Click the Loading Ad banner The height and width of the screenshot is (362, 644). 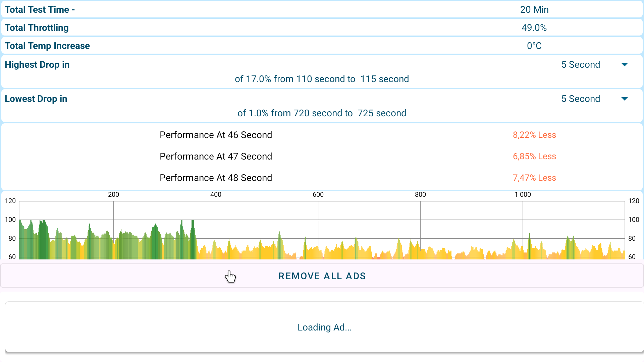[324, 327]
